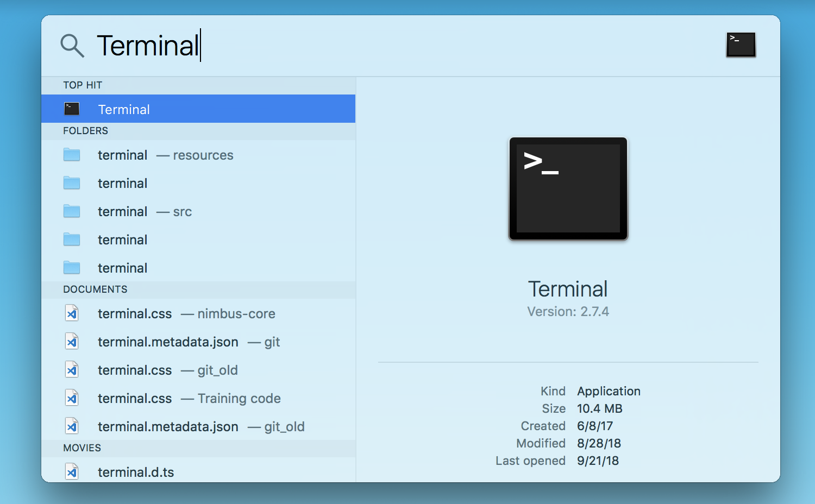Image resolution: width=815 pixels, height=504 pixels.
Task: Click the Terminal app icon in Top Hit
Action: point(72,109)
